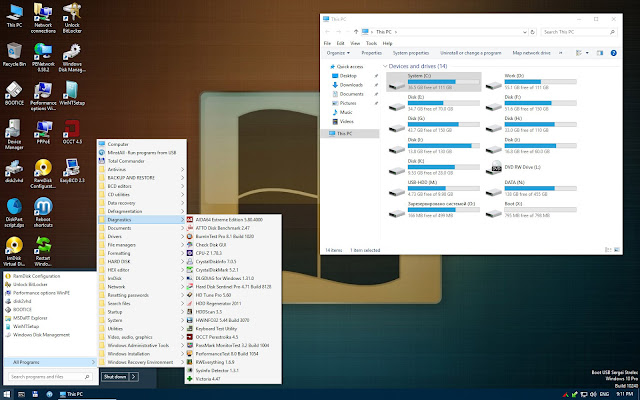Expand Resetting passwords folder

click(x=142, y=295)
